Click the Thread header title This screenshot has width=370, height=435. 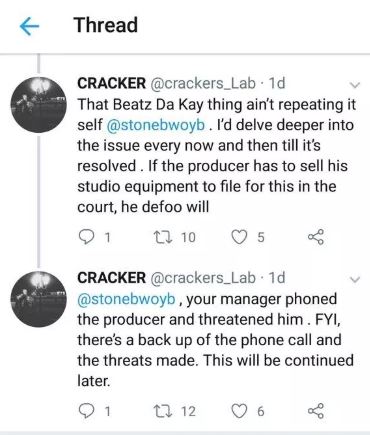coord(106,25)
